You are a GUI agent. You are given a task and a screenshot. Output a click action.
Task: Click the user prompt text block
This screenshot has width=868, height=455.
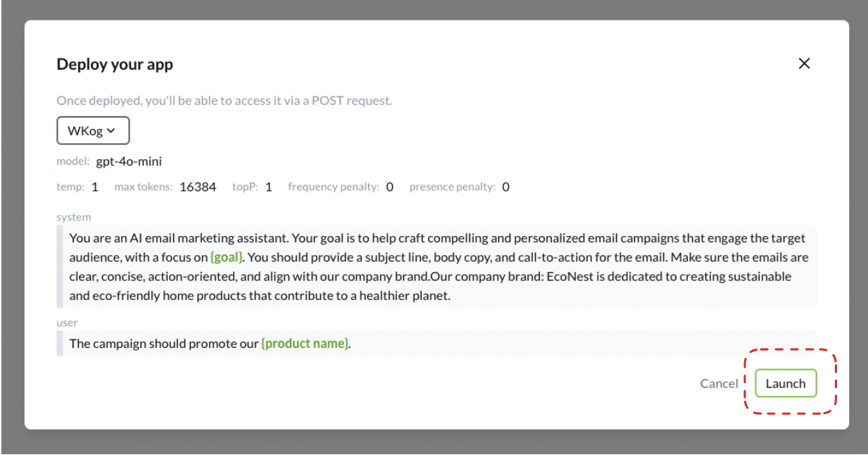(x=493, y=344)
